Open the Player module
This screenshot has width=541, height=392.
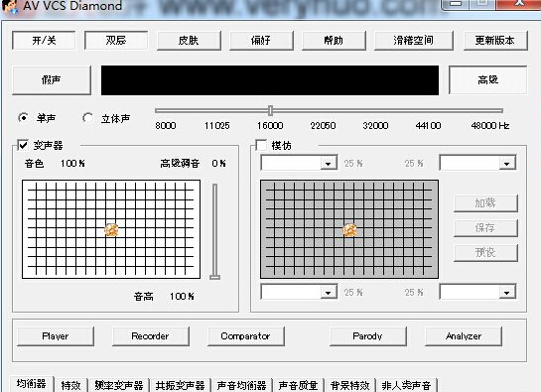(56, 335)
